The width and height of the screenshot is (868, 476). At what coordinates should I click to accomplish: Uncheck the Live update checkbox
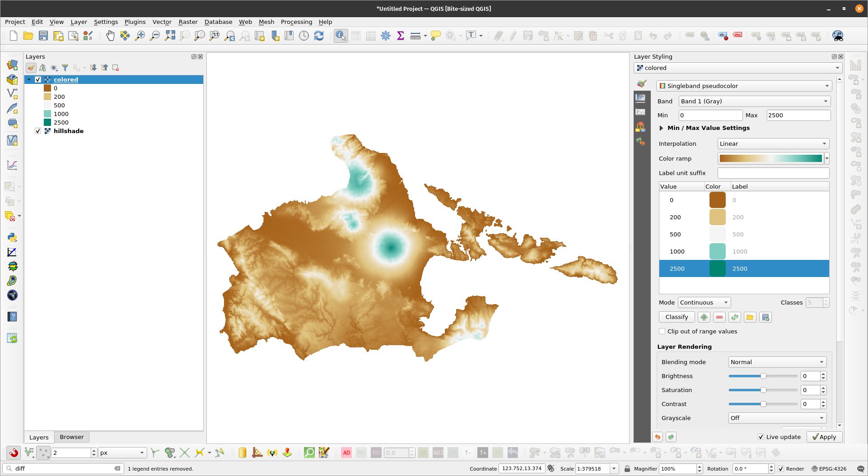pos(761,437)
